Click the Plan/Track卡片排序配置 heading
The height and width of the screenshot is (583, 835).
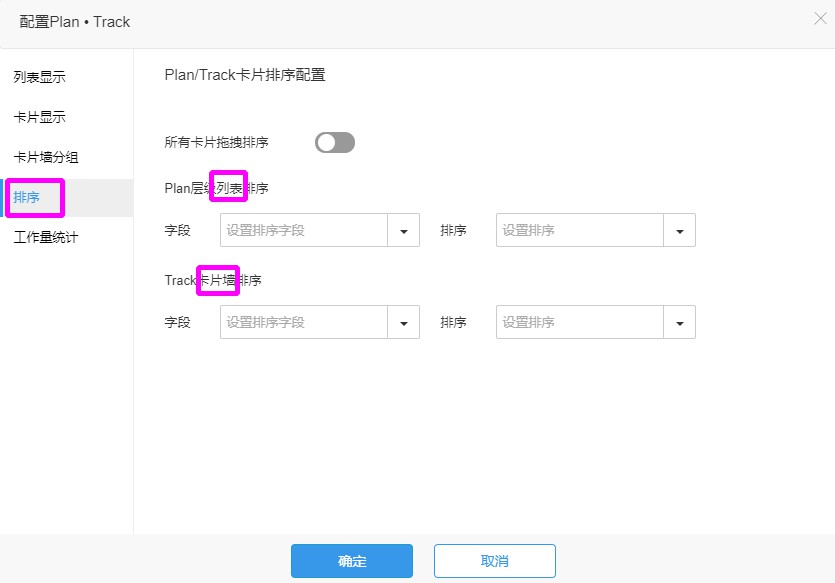pyautogui.click(x=245, y=74)
